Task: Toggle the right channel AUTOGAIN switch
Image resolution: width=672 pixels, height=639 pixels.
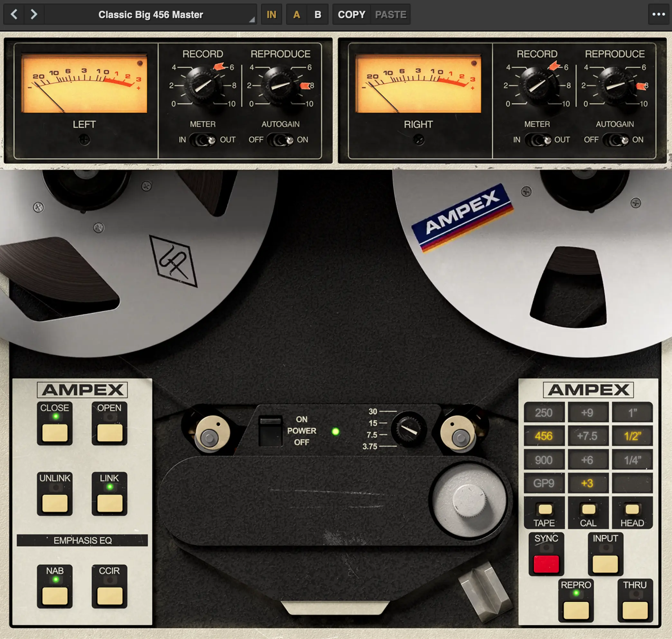Action: (615, 140)
